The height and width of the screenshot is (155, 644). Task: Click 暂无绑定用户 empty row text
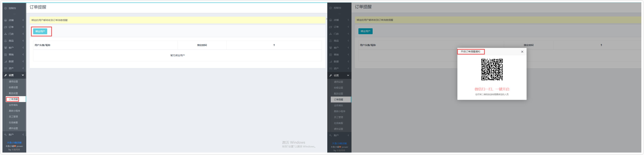click(x=177, y=56)
